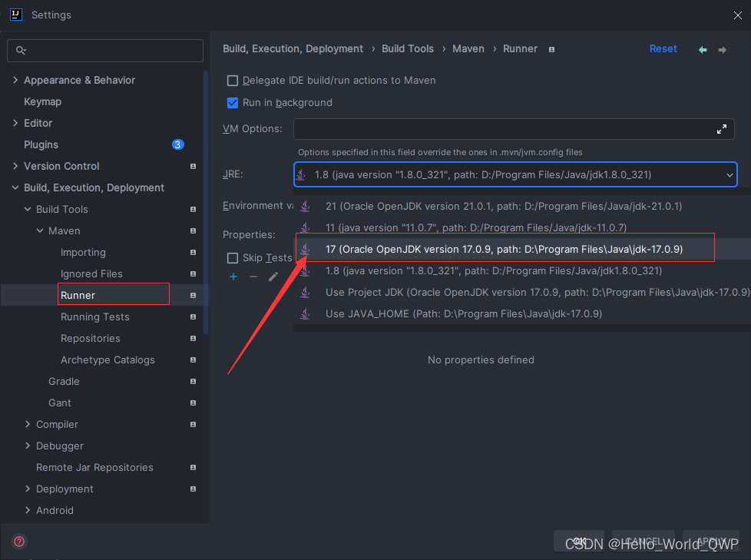Open the VM Options expanded editor icon
This screenshot has width=751, height=560.
721,128
